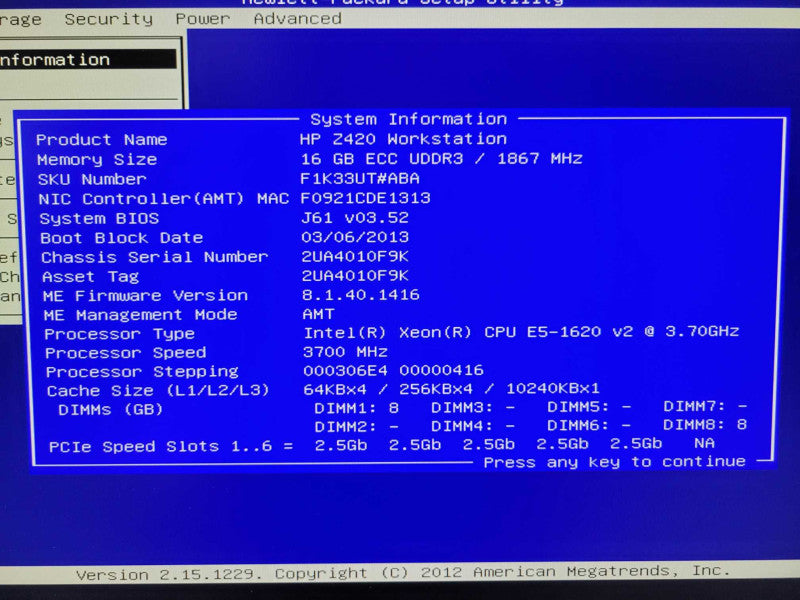
Task: Click the ME Firmware Version label
Action: tap(145, 296)
